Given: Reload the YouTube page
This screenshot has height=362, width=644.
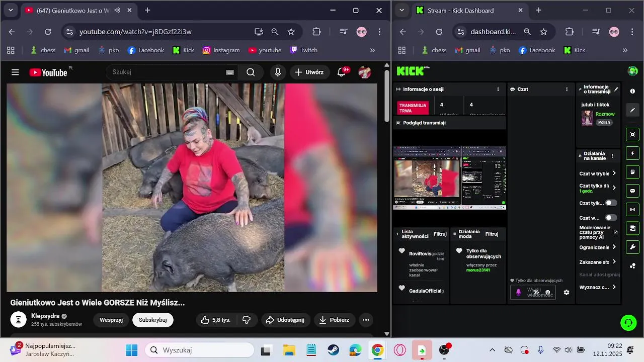Looking at the screenshot, I should [48, 32].
